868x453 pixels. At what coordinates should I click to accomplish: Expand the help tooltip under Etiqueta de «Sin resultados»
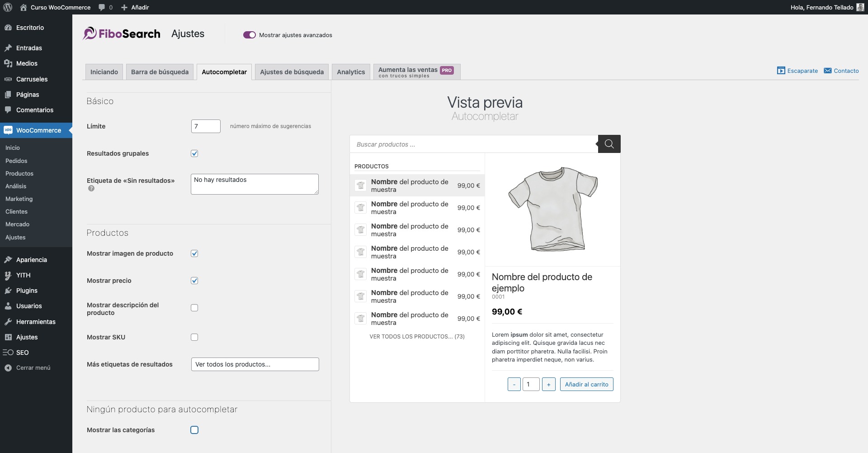coord(91,189)
